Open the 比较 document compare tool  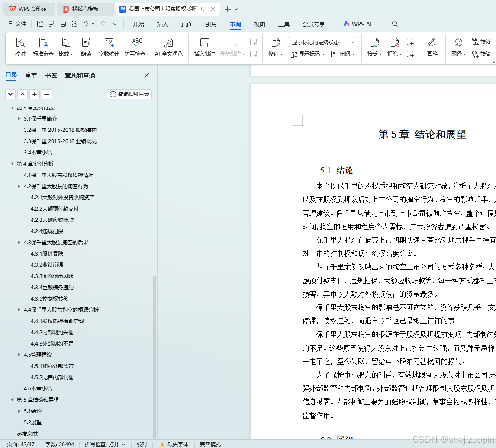point(66,47)
